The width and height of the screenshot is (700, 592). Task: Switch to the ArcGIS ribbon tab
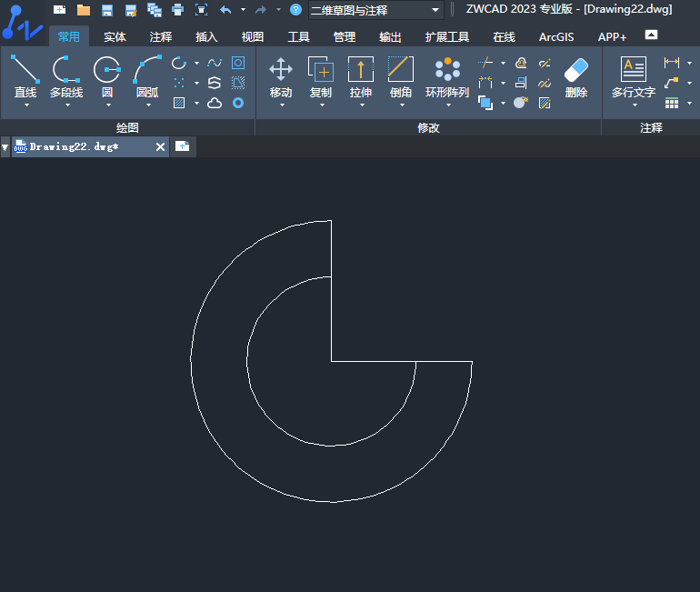point(556,36)
